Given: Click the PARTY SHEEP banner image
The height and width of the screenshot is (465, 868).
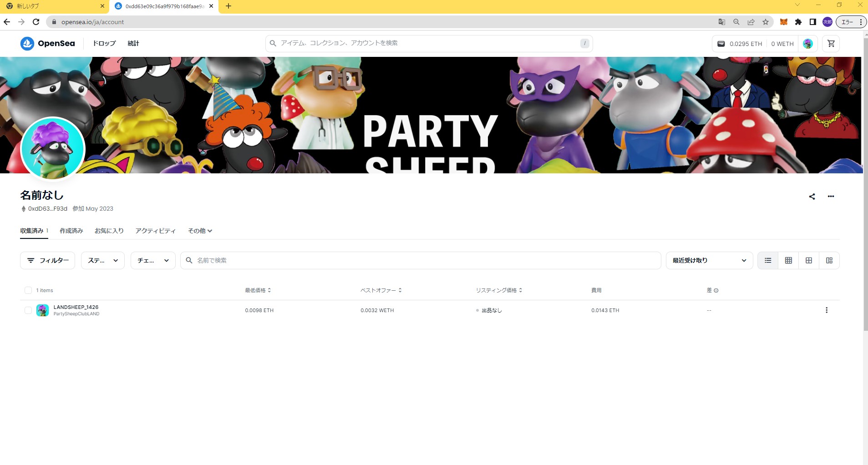Looking at the screenshot, I should (431, 115).
